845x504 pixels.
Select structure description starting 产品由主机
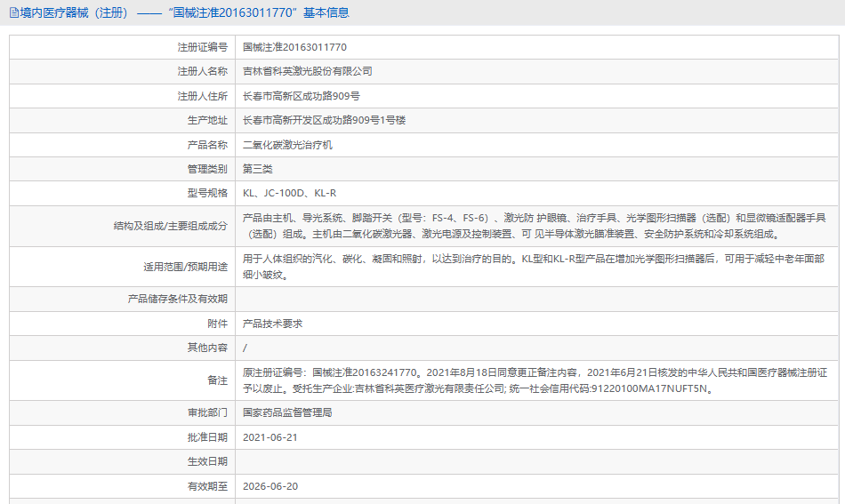pyautogui.click(x=534, y=226)
